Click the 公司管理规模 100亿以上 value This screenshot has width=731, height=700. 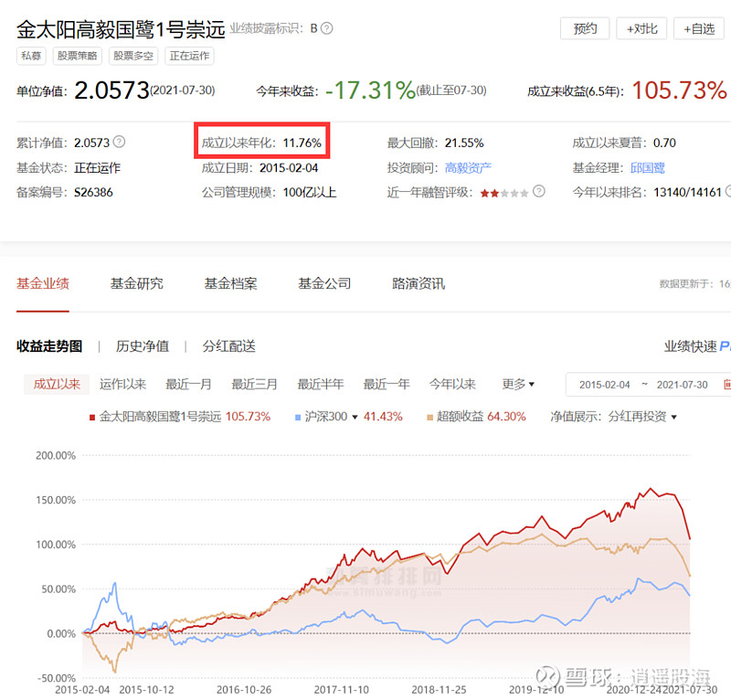click(x=310, y=192)
